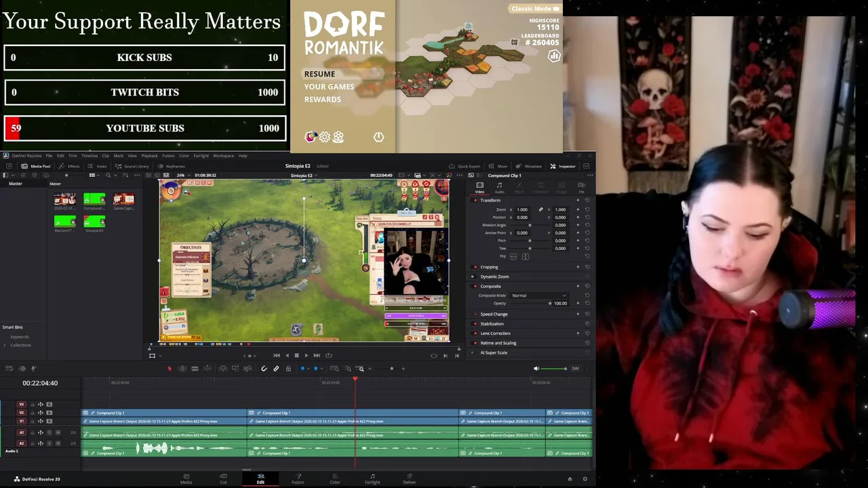Open the File menu
This screenshot has width=868, height=488.
(49, 156)
